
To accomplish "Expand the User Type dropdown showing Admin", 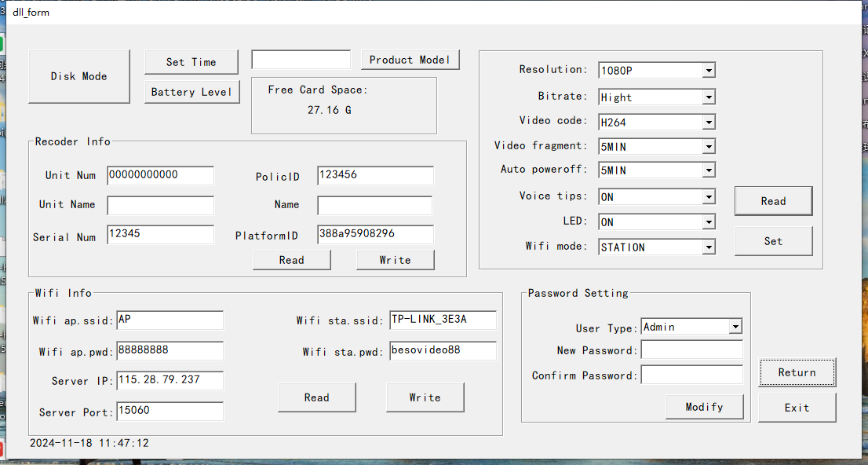I will tap(735, 326).
